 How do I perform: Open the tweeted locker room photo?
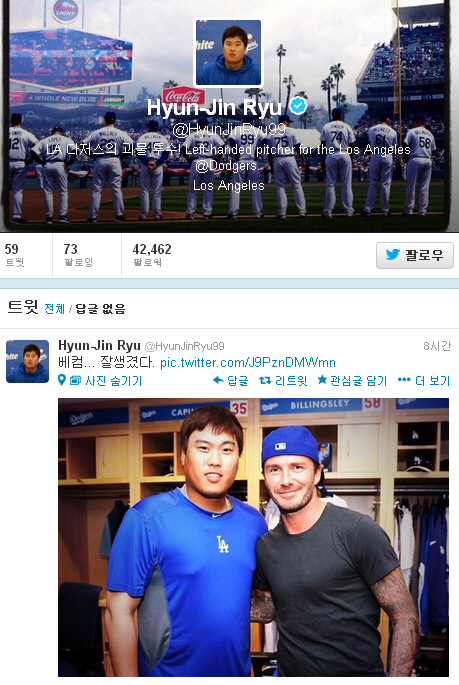point(253,537)
